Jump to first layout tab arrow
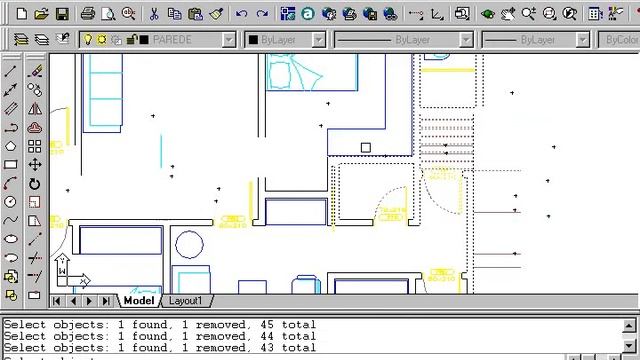The image size is (640, 360). (x=57, y=301)
